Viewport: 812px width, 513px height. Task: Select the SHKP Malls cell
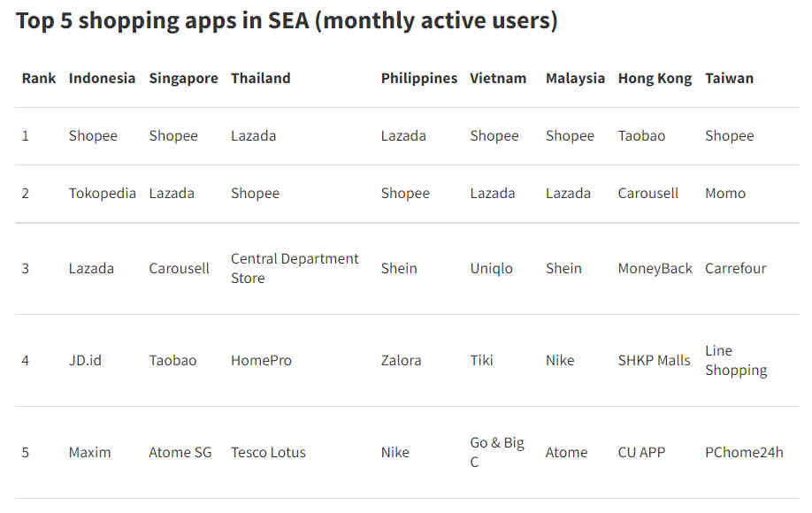pyautogui.click(x=654, y=360)
